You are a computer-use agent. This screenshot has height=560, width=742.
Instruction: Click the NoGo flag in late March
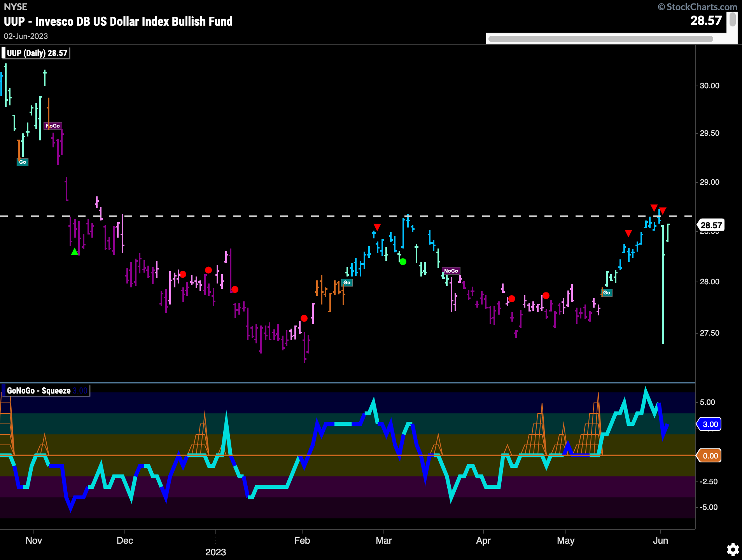click(451, 271)
